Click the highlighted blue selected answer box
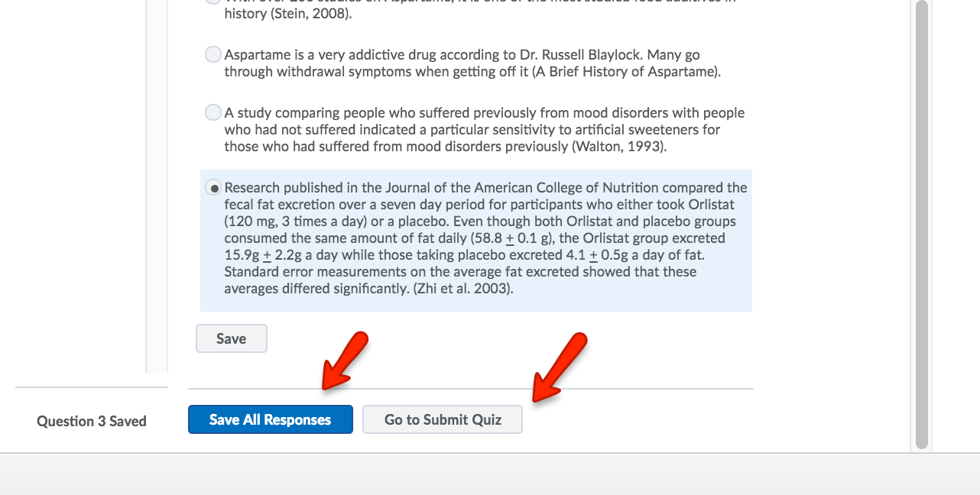The image size is (980, 495). point(476,241)
